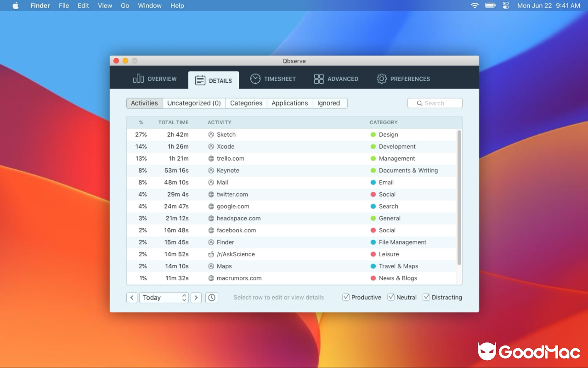Click the Sketch app icon
The width and height of the screenshot is (588, 368).
tap(211, 135)
